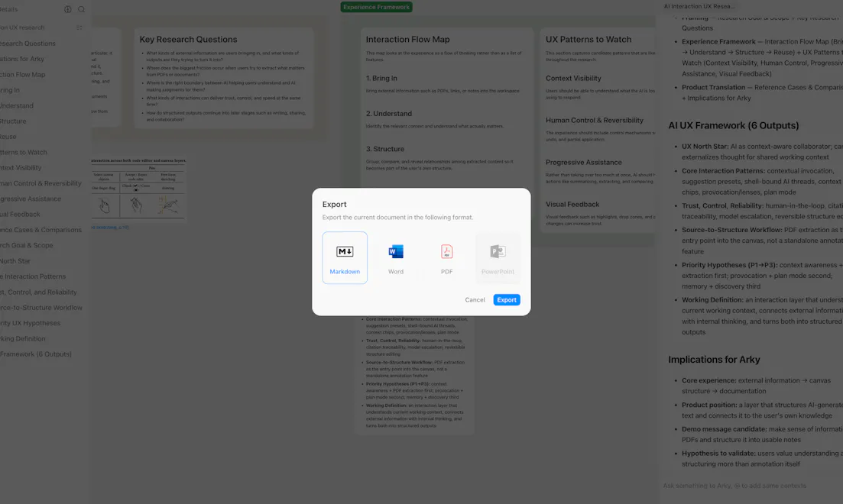843x504 pixels.
Task: Open Priority UX Hypotheses outline entry
Action: coord(30,323)
